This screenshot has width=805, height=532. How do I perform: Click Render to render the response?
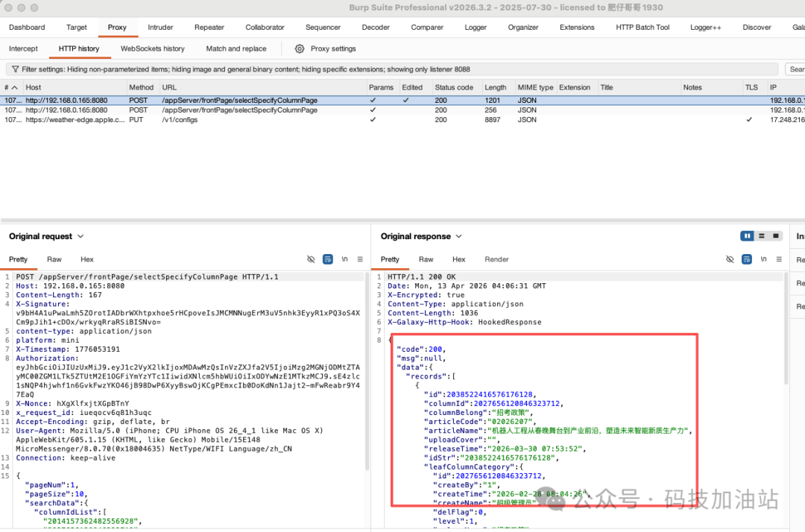[x=496, y=259]
